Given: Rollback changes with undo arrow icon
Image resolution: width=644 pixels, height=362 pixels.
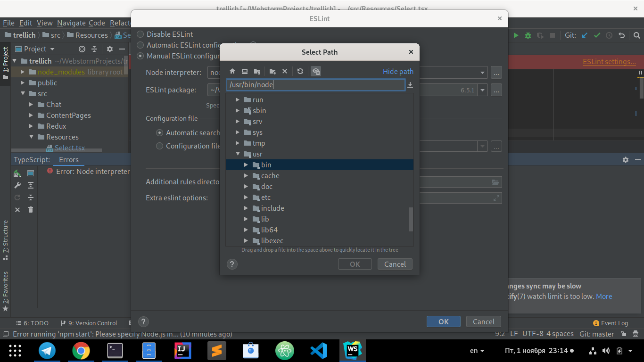Looking at the screenshot, I should 621,35.
